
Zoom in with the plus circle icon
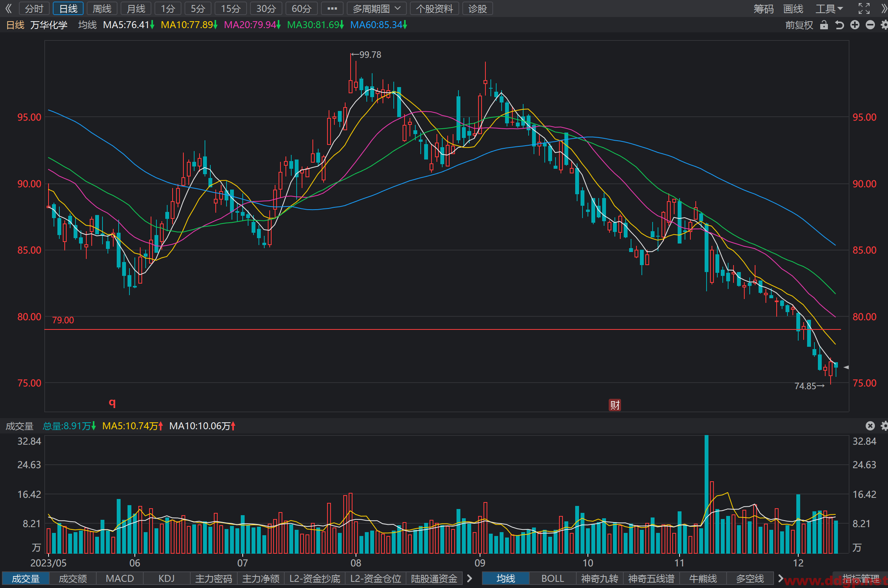(855, 25)
